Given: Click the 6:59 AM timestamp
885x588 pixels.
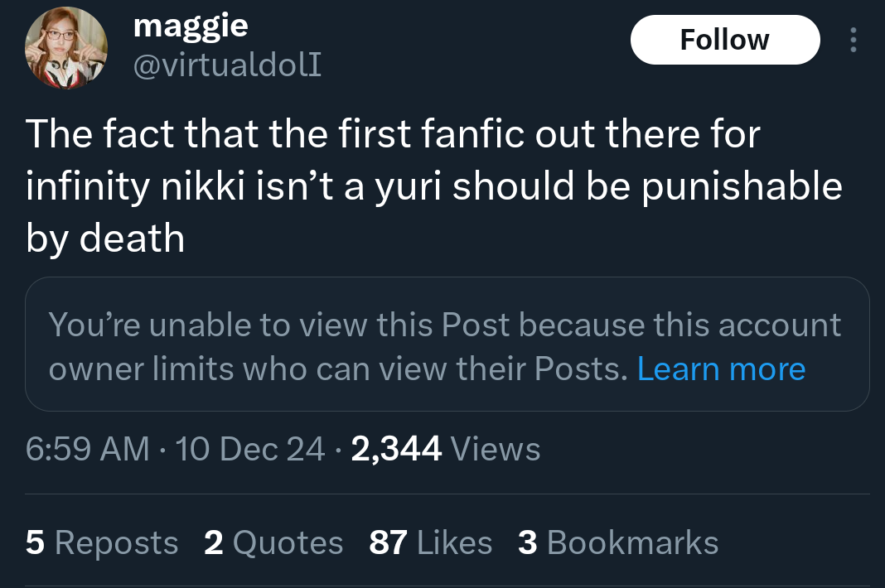Looking at the screenshot, I should 88,449.
